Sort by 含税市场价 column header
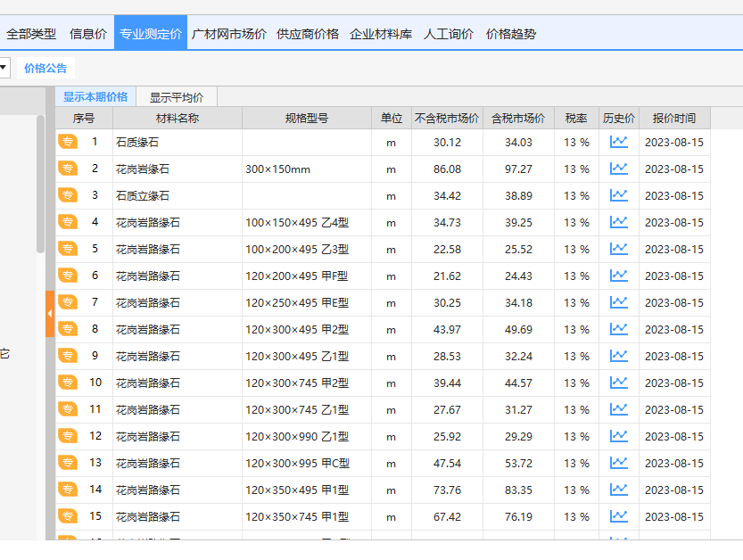The image size is (743, 560). (x=518, y=118)
